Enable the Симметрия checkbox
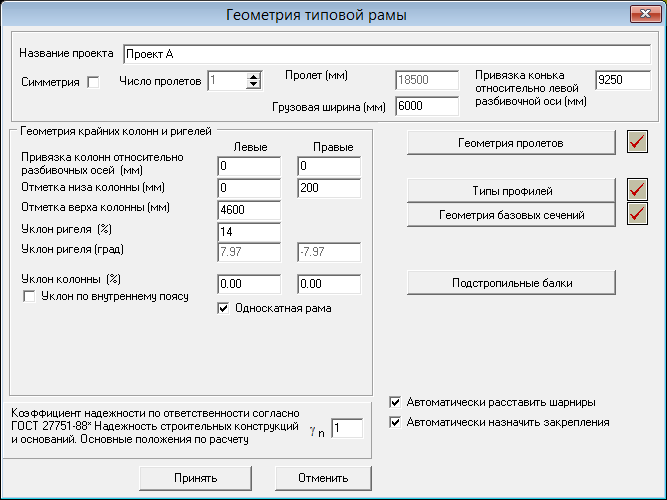The height and width of the screenshot is (500, 667). click(93, 82)
